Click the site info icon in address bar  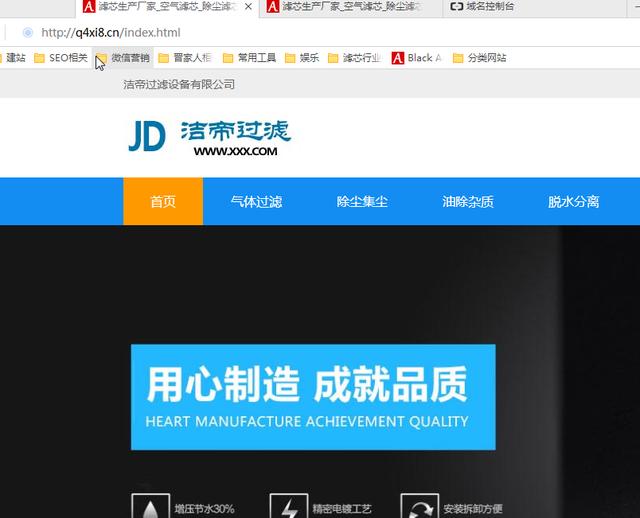[27, 33]
